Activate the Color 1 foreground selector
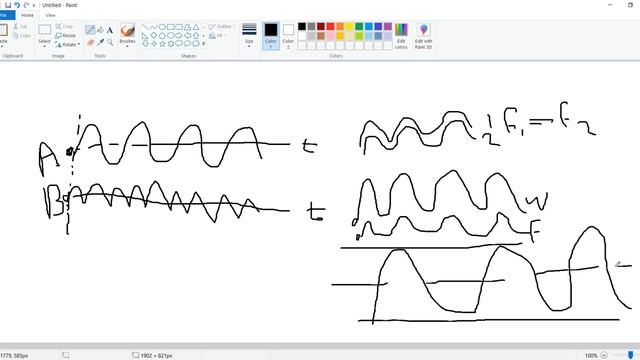Image resolution: width=640 pixels, height=360 pixels. 271,36
